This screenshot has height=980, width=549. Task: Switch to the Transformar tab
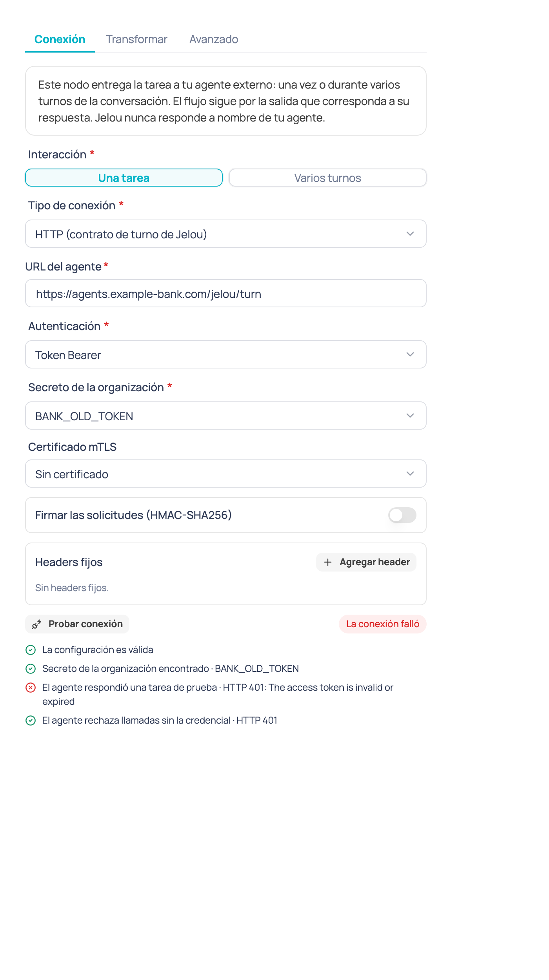(136, 39)
